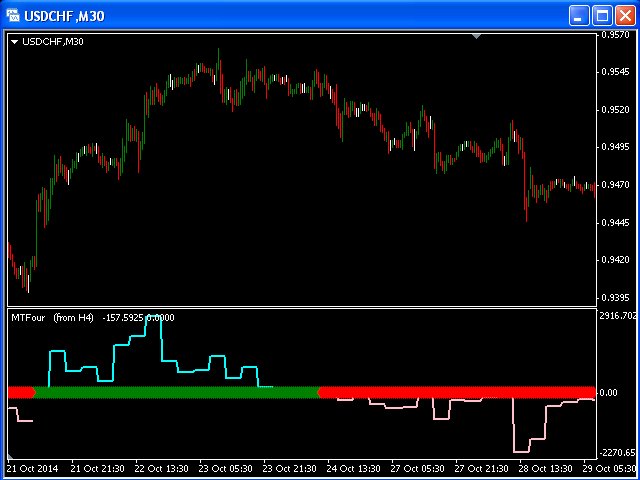Click the '(from H4)' indicator text
The height and width of the screenshot is (480, 640).
point(73,318)
